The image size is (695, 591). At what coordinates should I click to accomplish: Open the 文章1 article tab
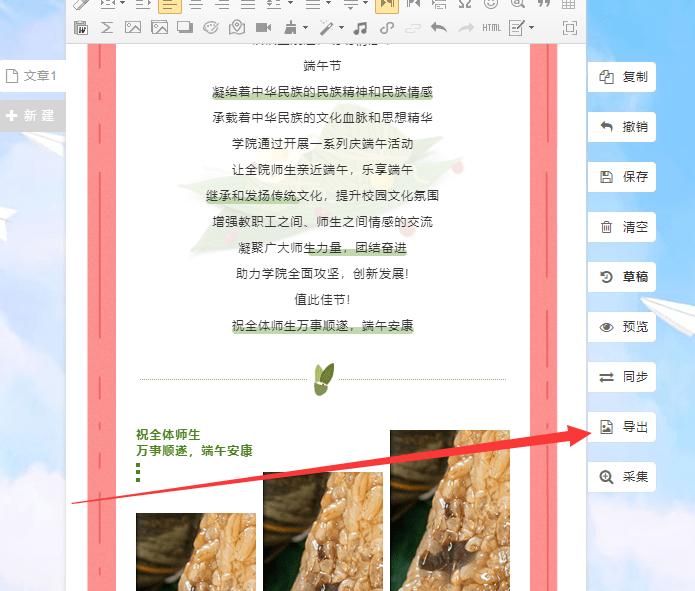(33, 76)
